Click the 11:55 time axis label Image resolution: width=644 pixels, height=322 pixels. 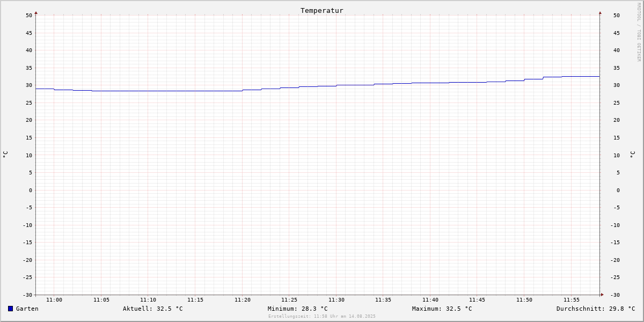572,300
